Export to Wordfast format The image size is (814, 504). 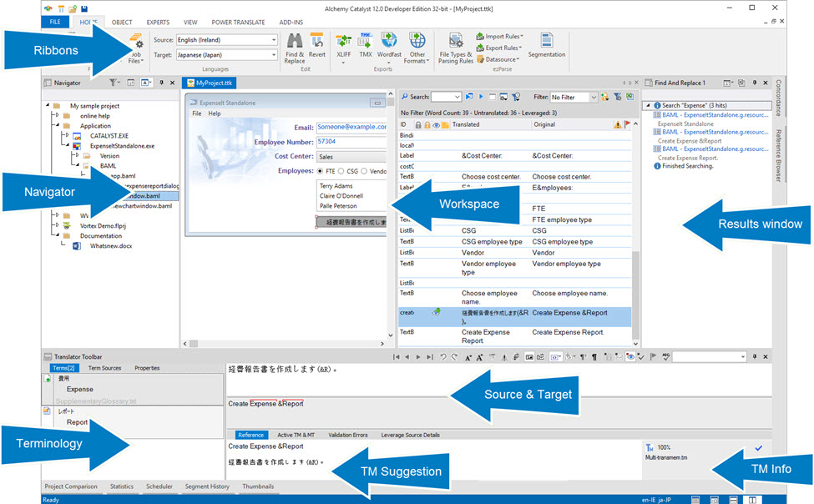point(389,48)
